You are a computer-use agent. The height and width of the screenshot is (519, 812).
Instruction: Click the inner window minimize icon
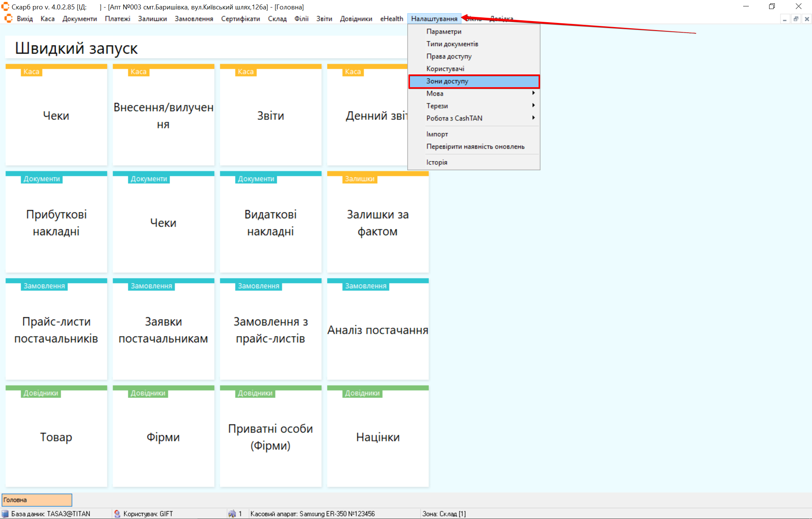(x=785, y=19)
